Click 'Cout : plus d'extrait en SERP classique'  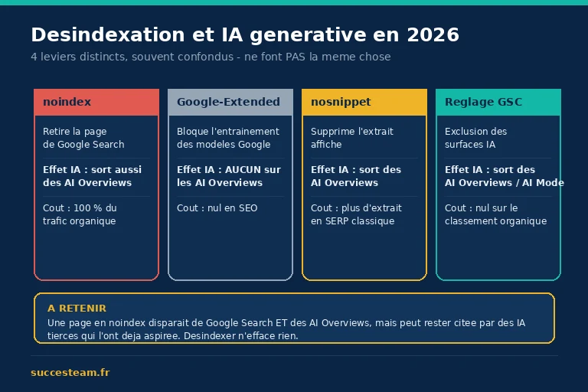click(356, 214)
